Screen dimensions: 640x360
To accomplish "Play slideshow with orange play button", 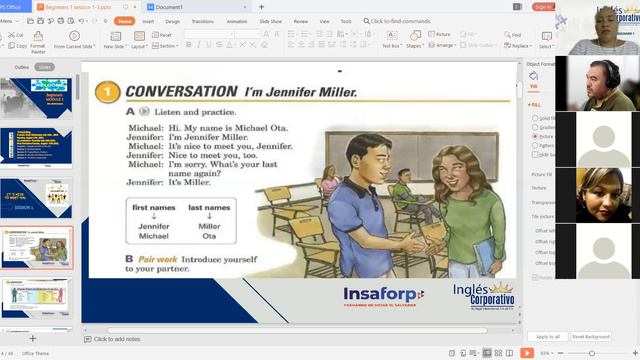I will tap(527, 353).
